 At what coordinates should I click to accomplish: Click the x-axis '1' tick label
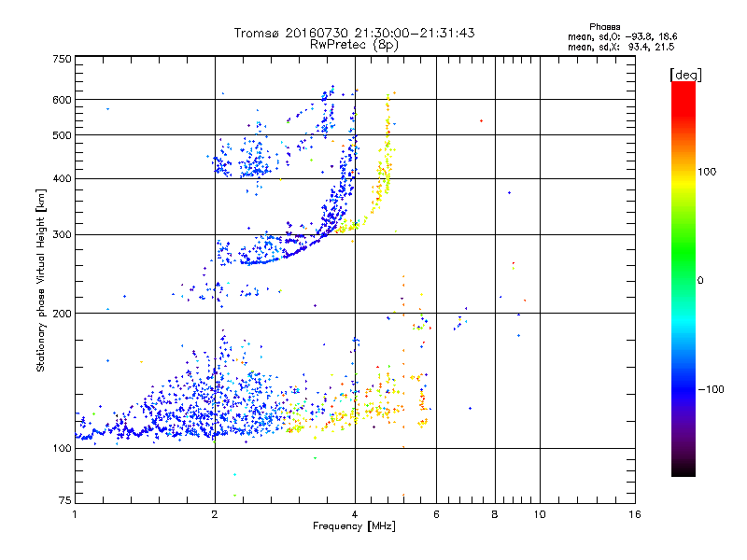(x=75, y=514)
